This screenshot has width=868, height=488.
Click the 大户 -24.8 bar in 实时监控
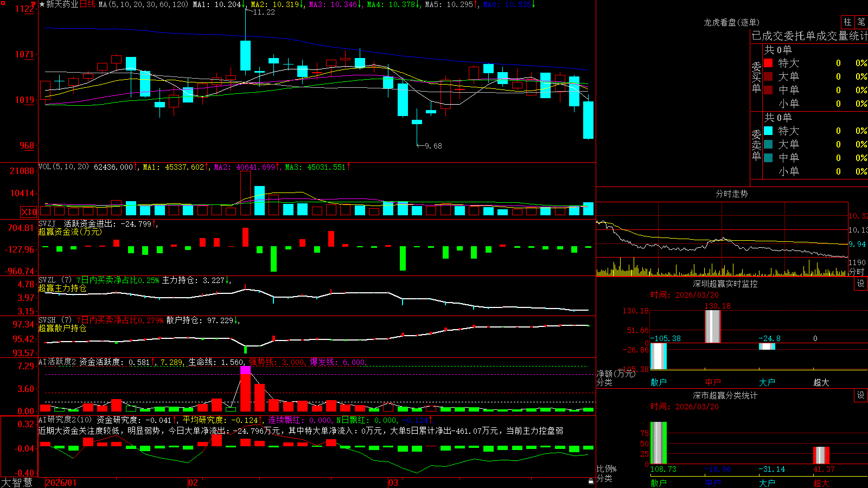(x=767, y=346)
